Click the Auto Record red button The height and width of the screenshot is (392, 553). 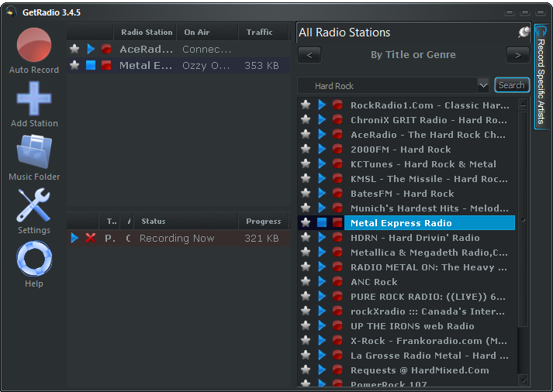pyautogui.click(x=34, y=45)
